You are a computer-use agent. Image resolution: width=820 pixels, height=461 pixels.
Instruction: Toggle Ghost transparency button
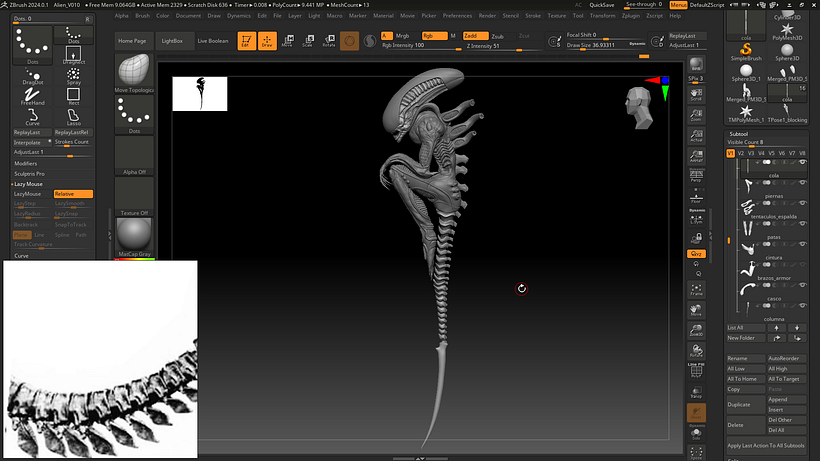coord(696,412)
